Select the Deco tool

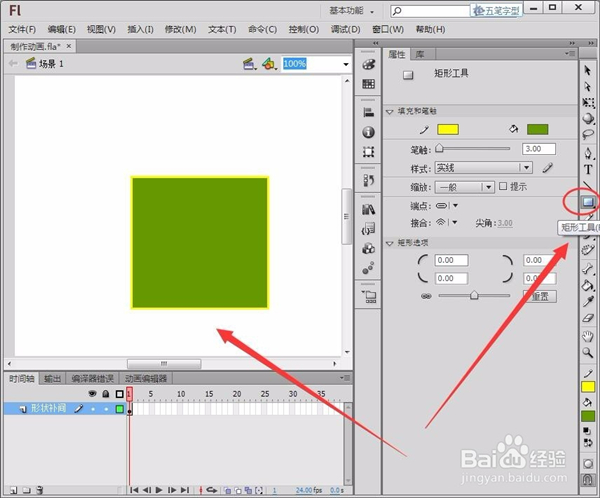588,250
